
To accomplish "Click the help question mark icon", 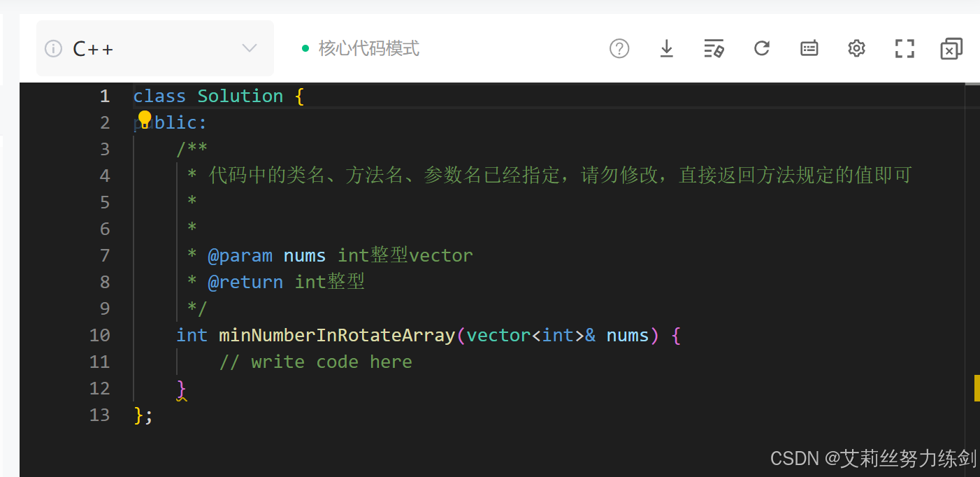I will tap(619, 48).
